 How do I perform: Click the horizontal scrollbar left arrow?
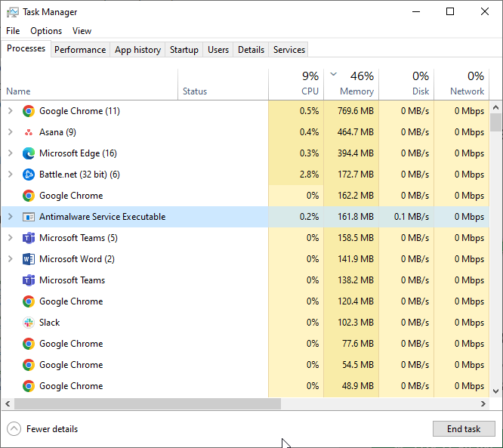(x=8, y=403)
